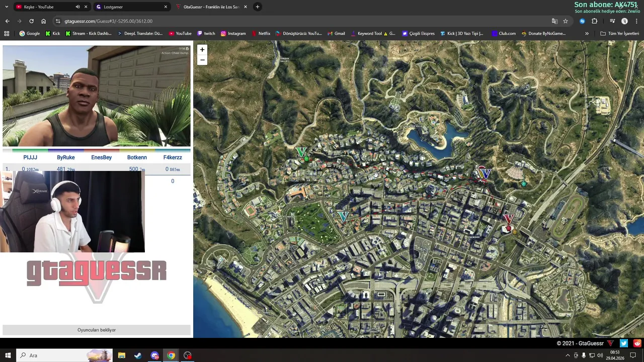Open the Club.com bookmark
The width and height of the screenshot is (644, 362).
point(504,34)
